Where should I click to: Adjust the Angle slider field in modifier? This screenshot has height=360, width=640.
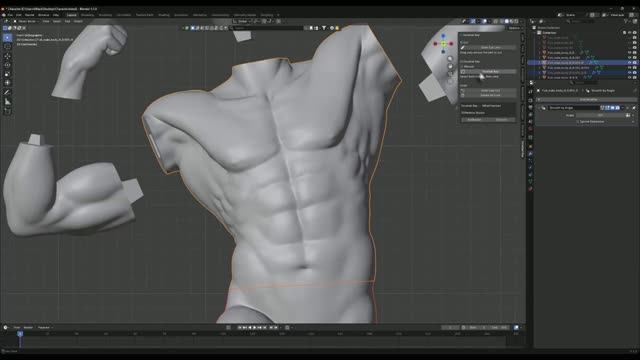pos(600,116)
